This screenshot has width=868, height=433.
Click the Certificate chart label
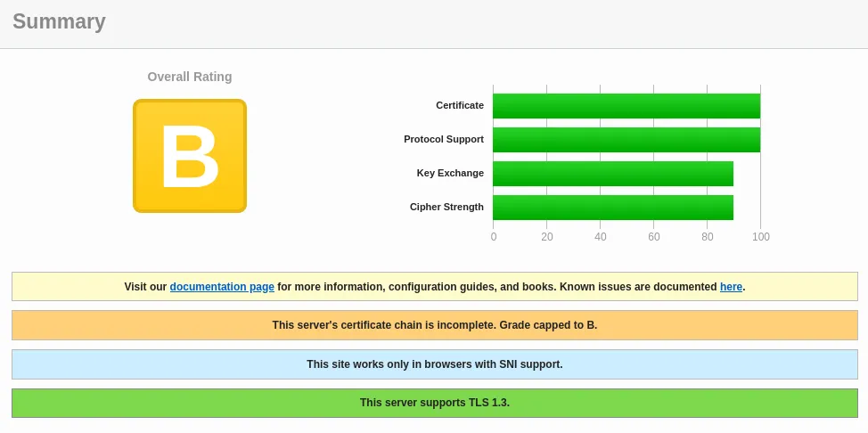pyautogui.click(x=459, y=105)
